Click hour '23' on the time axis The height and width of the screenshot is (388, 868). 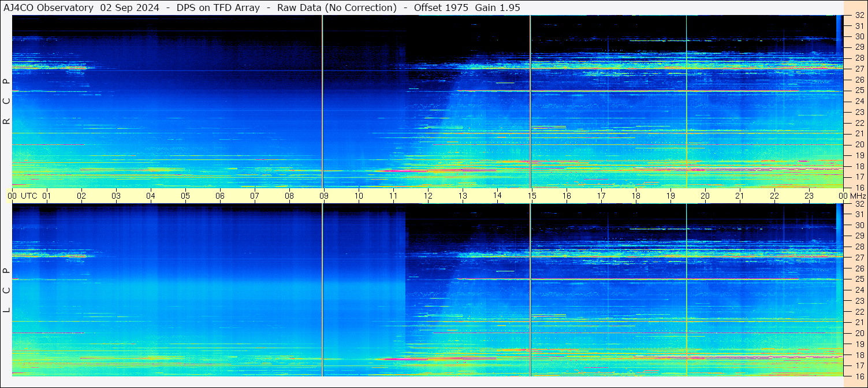click(x=809, y=196)
